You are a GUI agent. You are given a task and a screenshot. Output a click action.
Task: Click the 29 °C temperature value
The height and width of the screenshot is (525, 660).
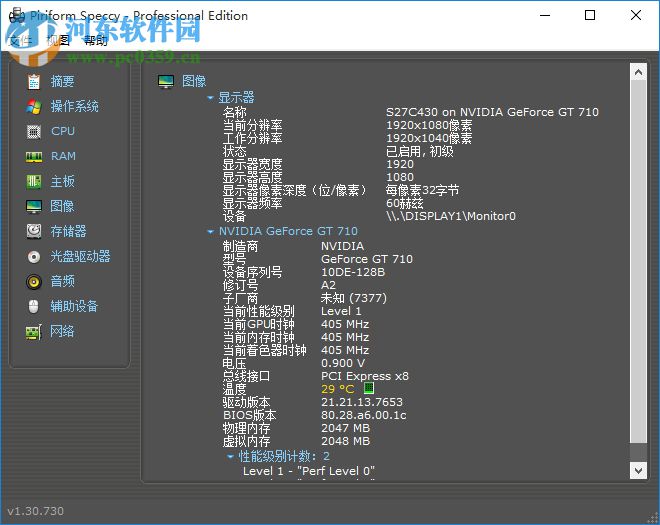coord(338,389)
